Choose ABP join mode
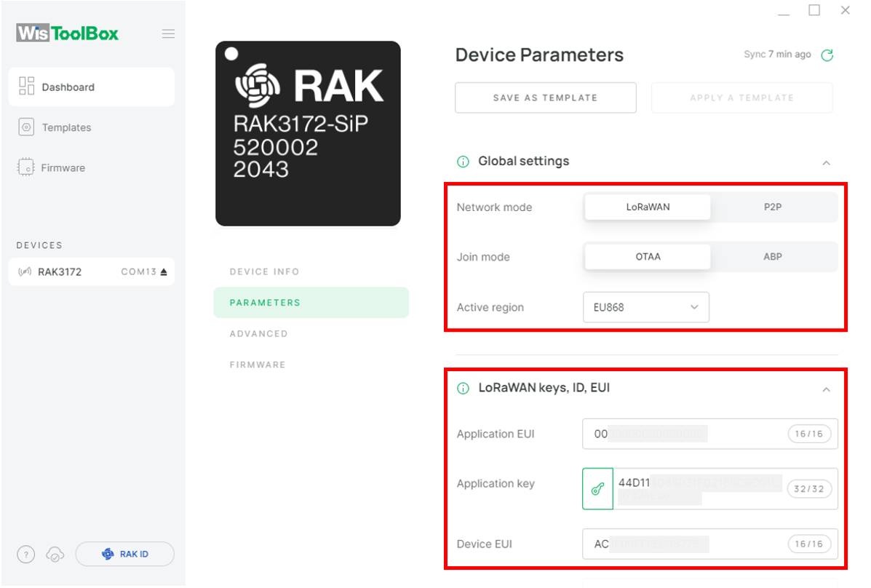The width and height of the screenshot is (871, 588). [x=773, y=257]
